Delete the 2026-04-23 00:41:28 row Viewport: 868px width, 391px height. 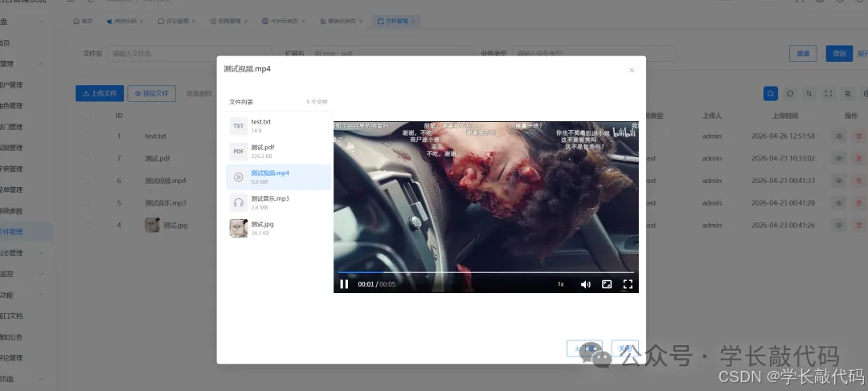(x=859, y=203)
